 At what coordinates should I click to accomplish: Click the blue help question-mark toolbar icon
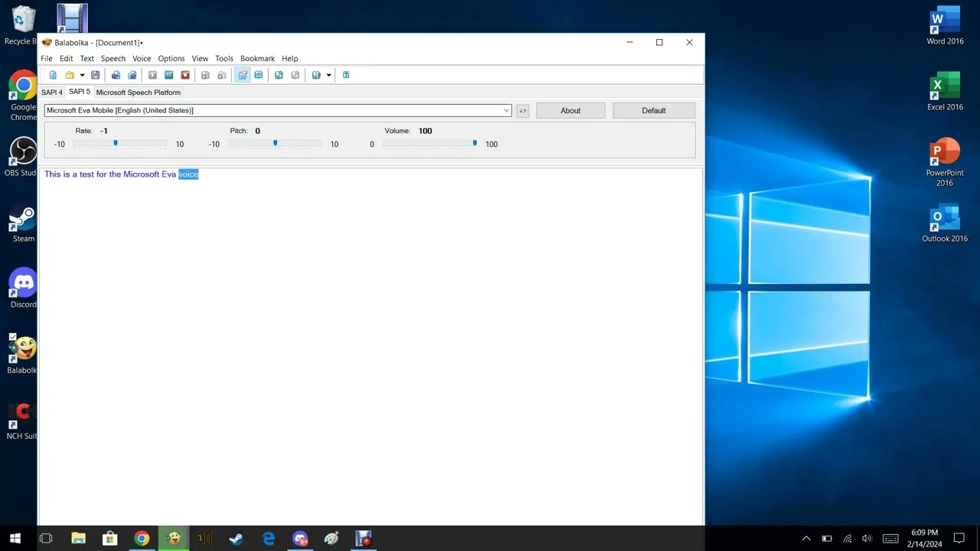[x=346, y=75]
